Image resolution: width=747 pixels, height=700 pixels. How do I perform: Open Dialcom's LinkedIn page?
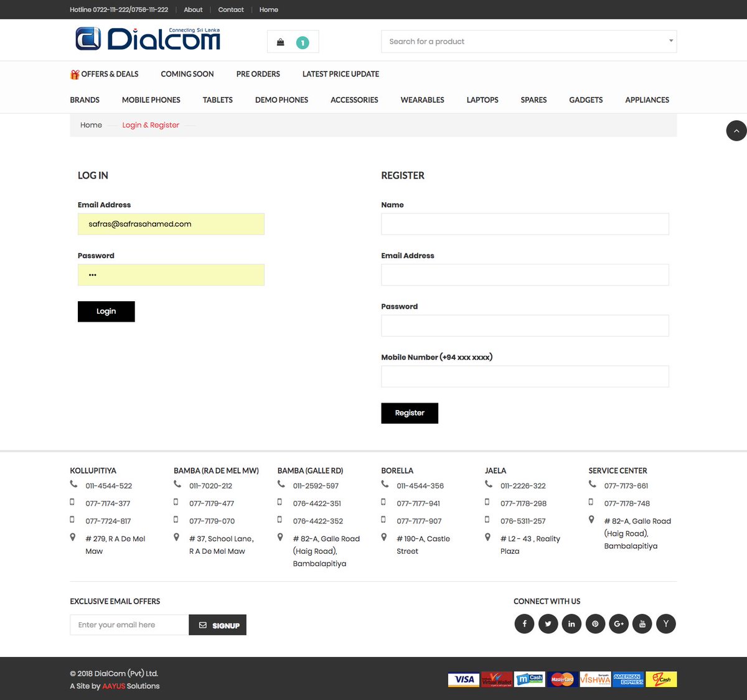coord(571,623)
